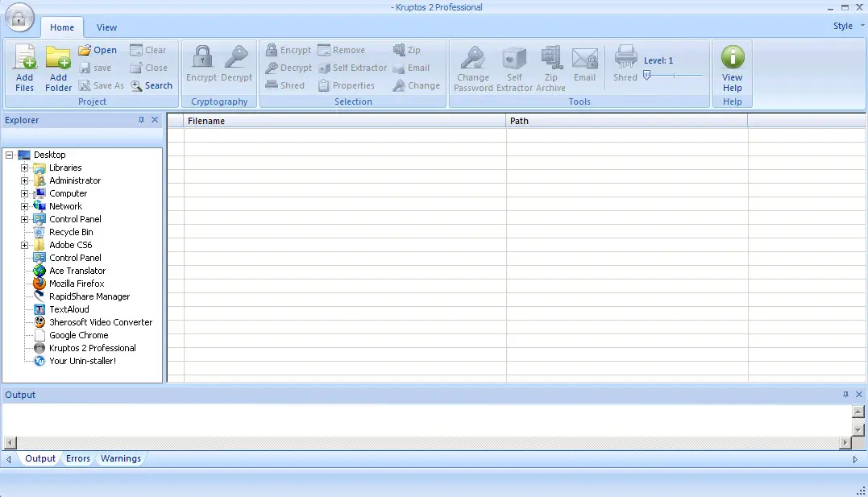
Task: Expand the first Control Panel node
Action: click(24, 219)
